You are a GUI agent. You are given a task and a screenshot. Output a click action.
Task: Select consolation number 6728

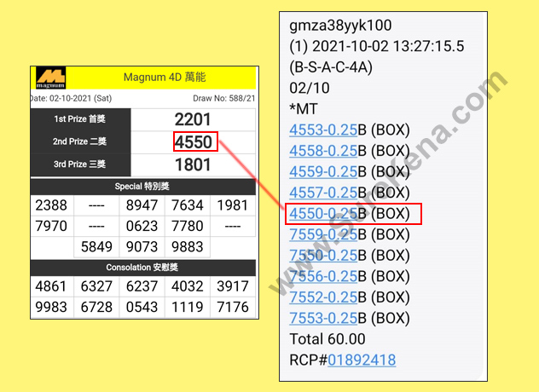pyautogui.click(x=96, y=307)
